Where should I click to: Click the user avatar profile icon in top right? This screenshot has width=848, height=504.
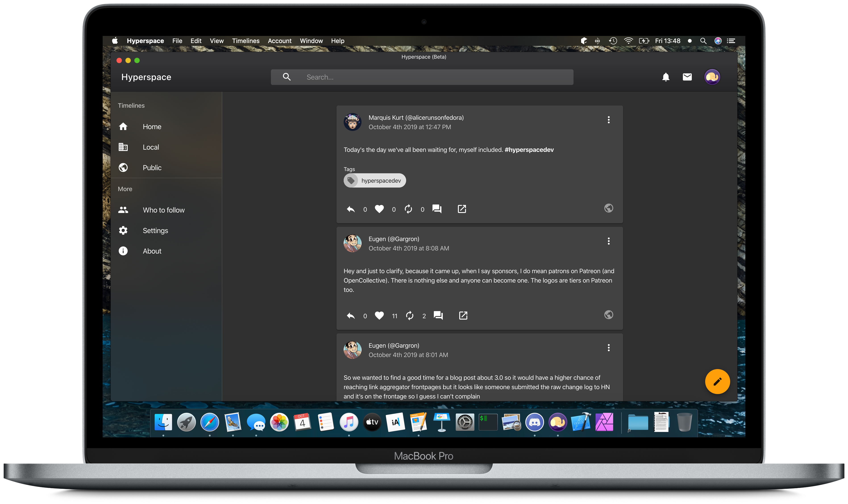(712, 76)
